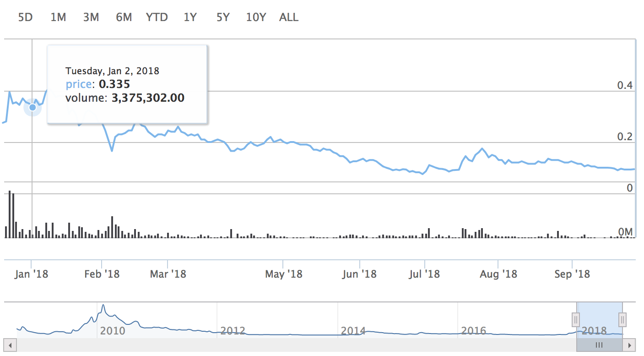This screenshot has width=644, height=356.
Task: Click the highlighted data point marker on the chart
Action: pyautogui.click(x=32, y=108)
